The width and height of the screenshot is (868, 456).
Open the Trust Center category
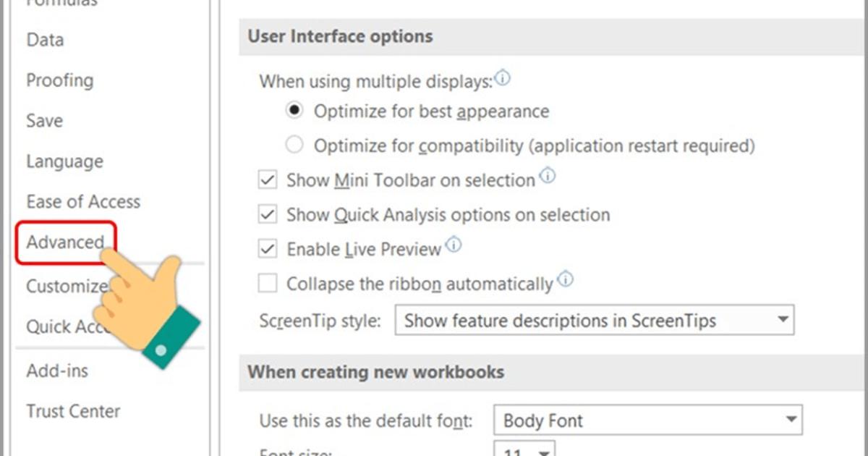pyautogui.click(x=73, y=411)
